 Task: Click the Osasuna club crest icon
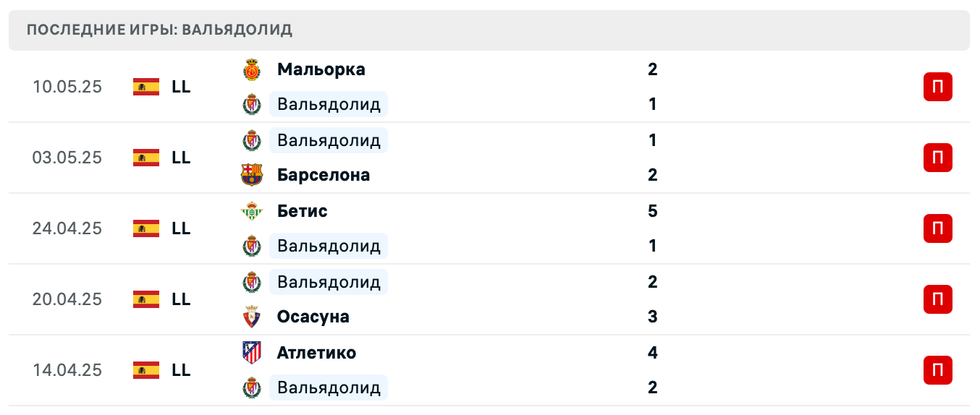point(251,317)
